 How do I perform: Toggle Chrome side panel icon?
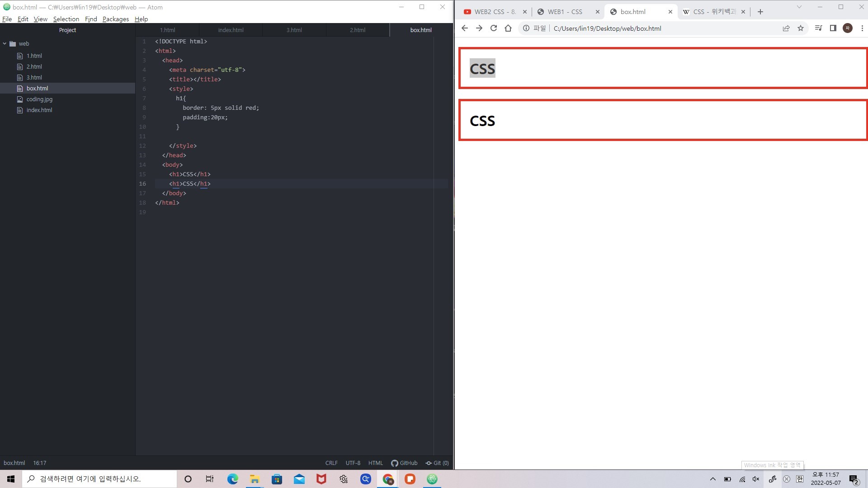point(833,28)
